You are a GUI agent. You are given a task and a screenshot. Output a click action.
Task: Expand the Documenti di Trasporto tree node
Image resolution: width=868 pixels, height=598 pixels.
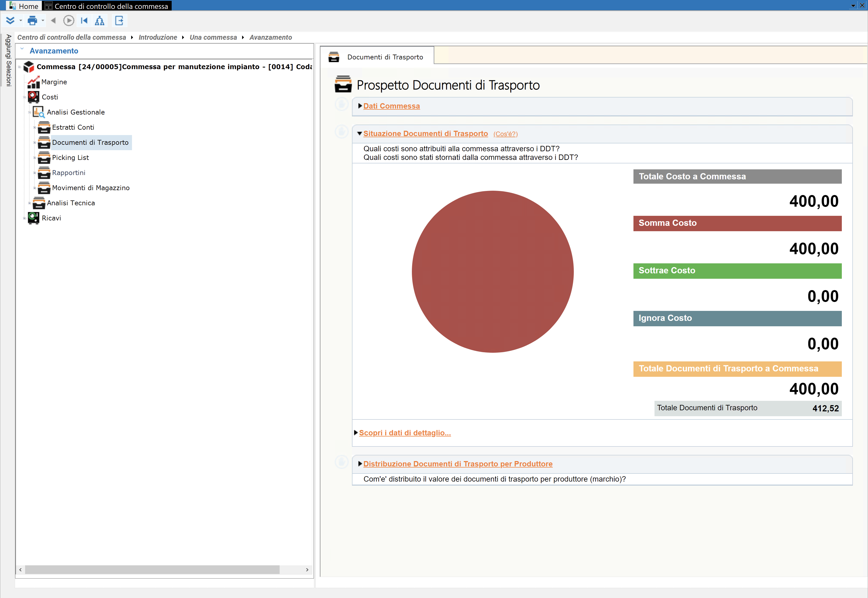pyautogui.click(x=35, y=143)
